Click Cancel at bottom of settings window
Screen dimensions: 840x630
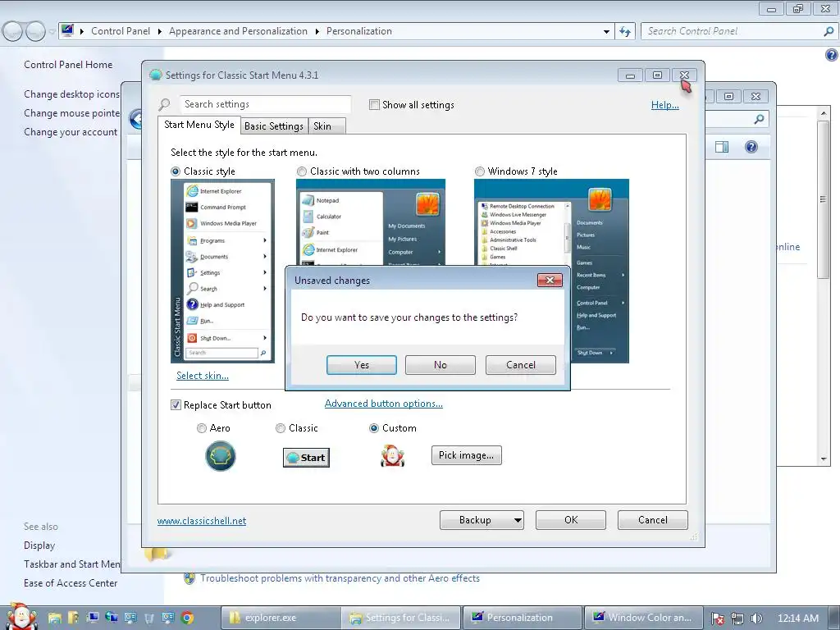pos(652,519)
